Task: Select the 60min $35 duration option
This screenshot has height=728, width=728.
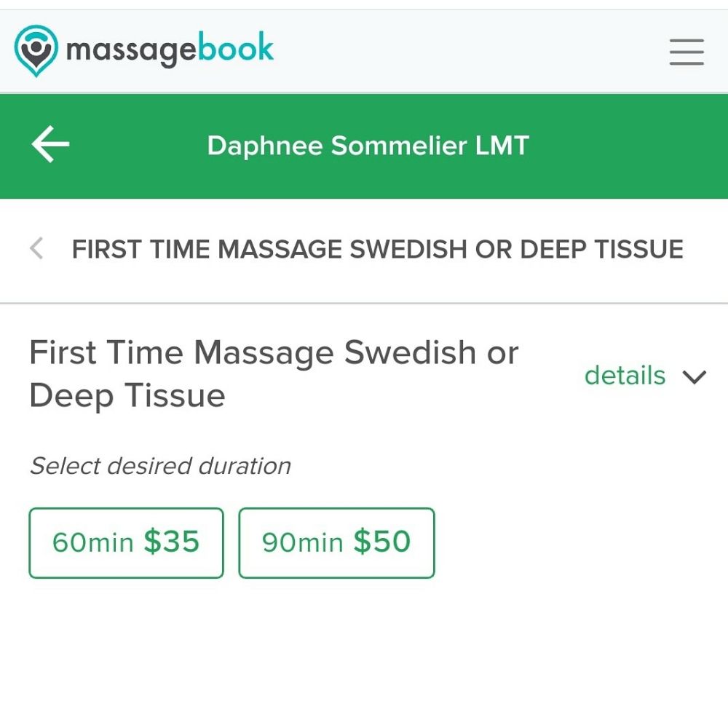Action: (x=126, y=542)
